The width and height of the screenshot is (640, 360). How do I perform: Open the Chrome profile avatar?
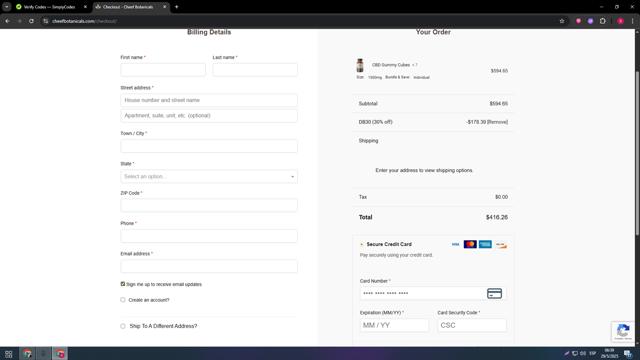point(620,21)
